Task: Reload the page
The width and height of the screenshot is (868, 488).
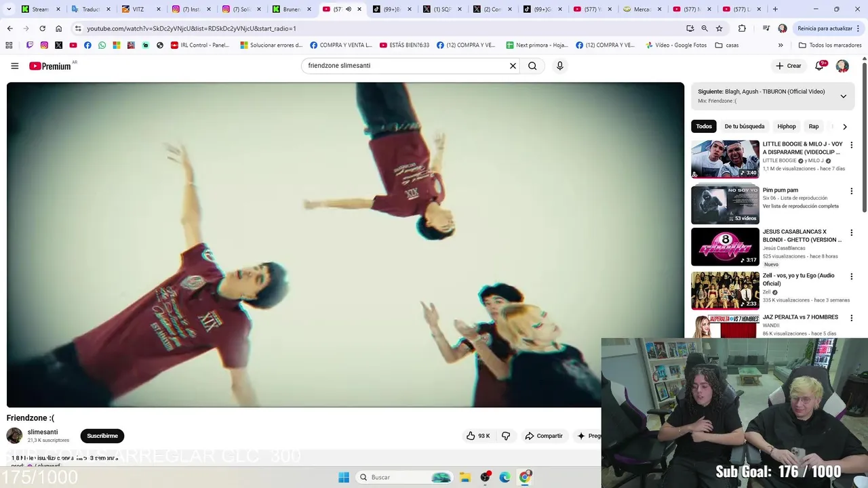Action: pos(42,28)
